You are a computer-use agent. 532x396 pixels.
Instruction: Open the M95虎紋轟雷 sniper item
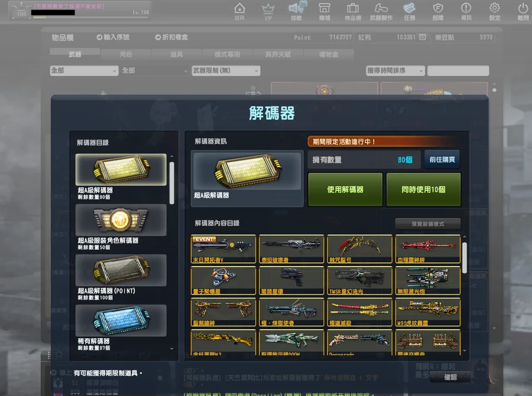tap(428, 312)
